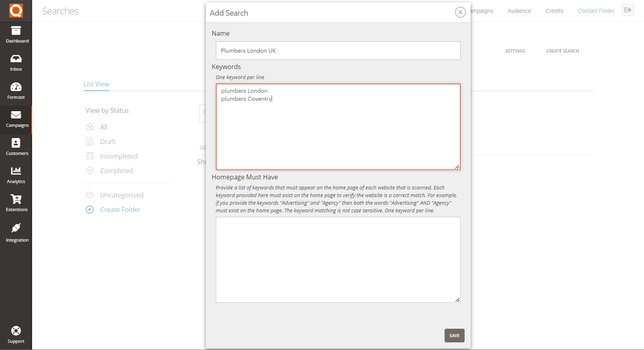Image resolution: width=644 pixels, height=350 pixels.
Task: Open the Integration plug icon
Action: coord(16,228)
